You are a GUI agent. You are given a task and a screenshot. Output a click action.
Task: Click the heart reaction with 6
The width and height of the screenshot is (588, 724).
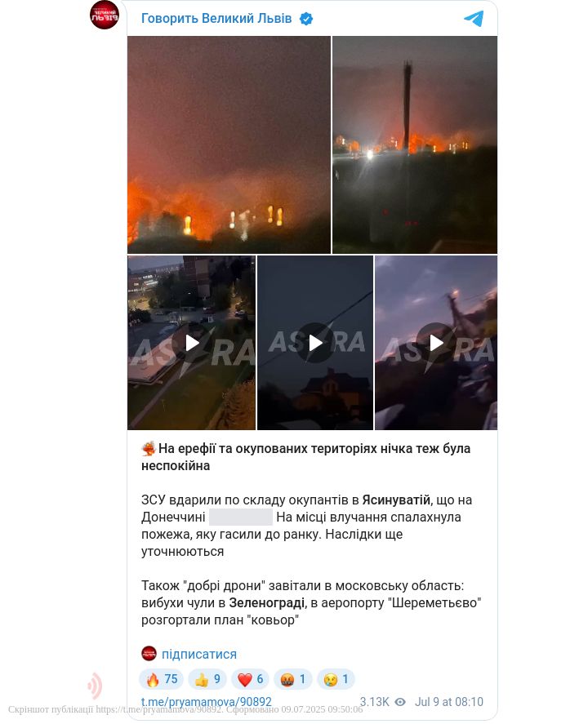click(x=250, y=679)
